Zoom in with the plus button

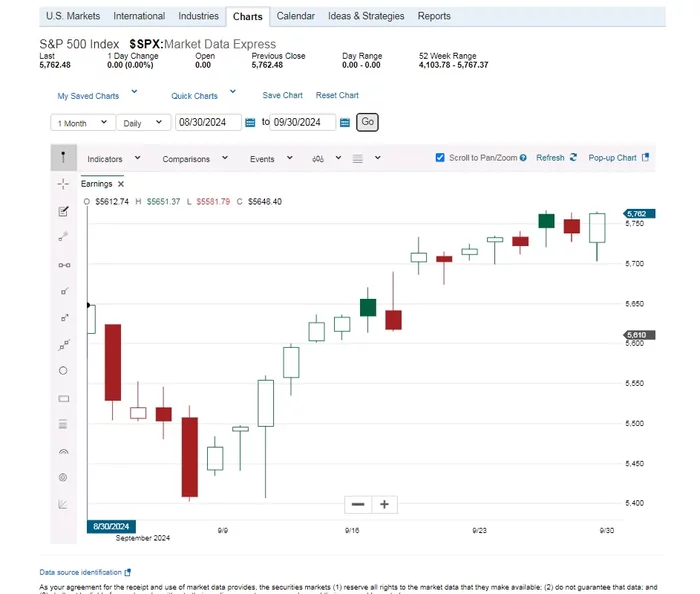click(384, 504)
